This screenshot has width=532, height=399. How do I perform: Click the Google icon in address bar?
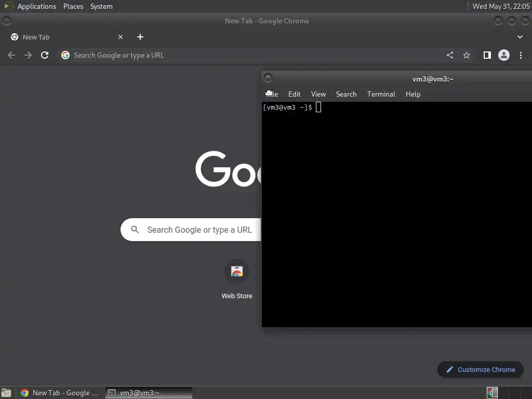tap(65, 55)
